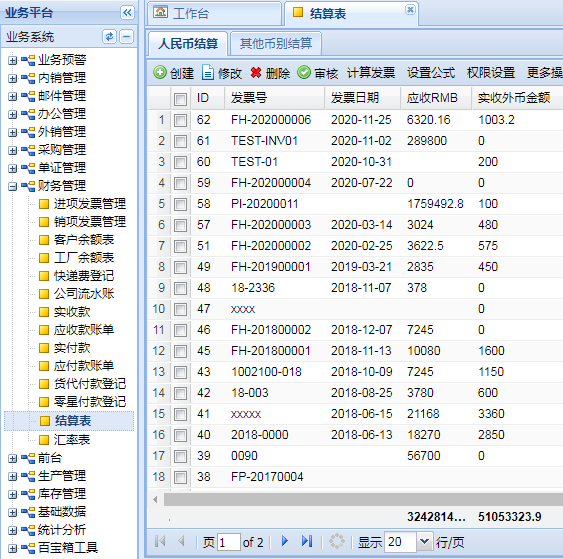Click the red 删除 delete icon
The width and height of the screenshot is (563, 559).
(x=256, y=73)
